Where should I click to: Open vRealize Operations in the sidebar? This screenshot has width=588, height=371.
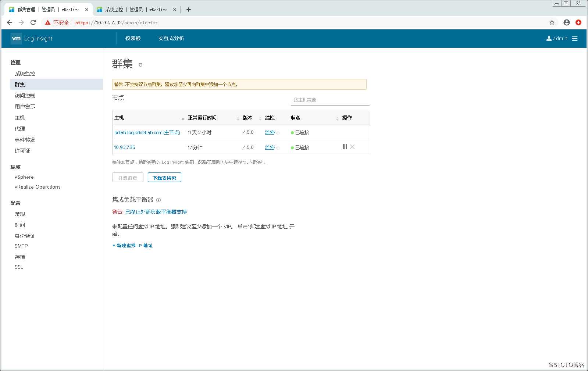coord(38,187)
